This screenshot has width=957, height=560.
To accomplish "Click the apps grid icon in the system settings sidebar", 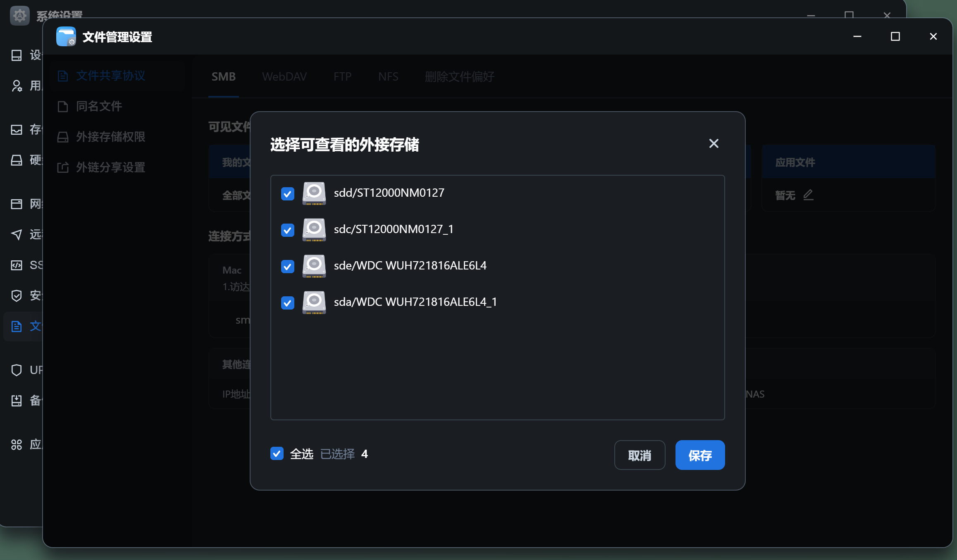I will [17, 445].
